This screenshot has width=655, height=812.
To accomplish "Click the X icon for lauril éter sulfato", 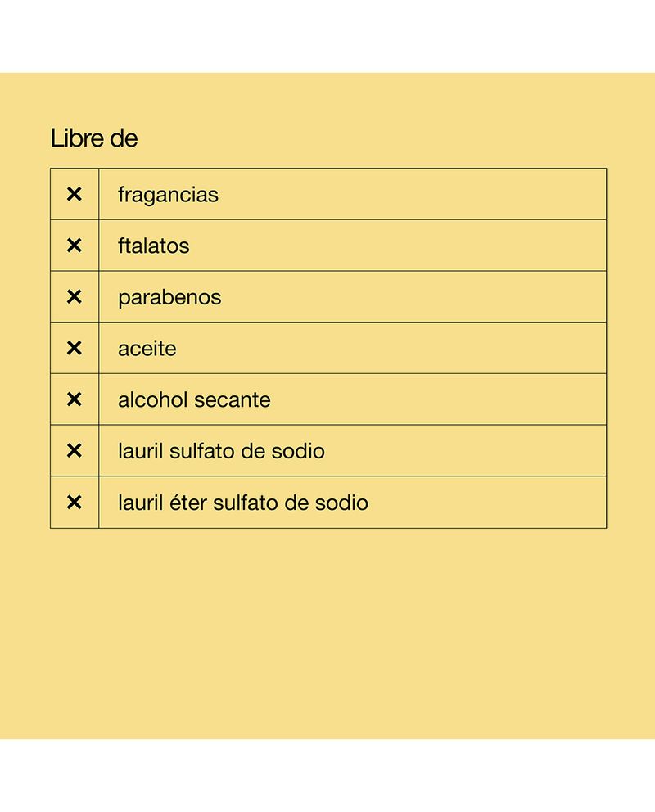I will 75,502.
